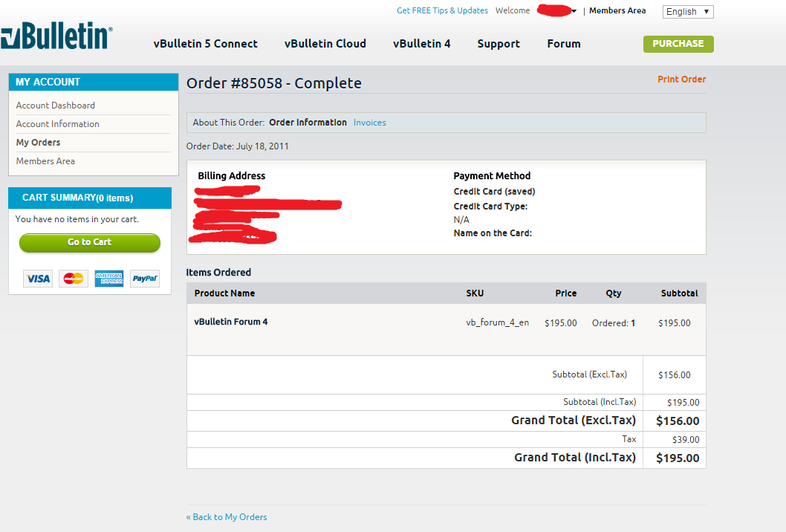Open Members Area in the top bar
Screen dimensions: 786x532
617,10
